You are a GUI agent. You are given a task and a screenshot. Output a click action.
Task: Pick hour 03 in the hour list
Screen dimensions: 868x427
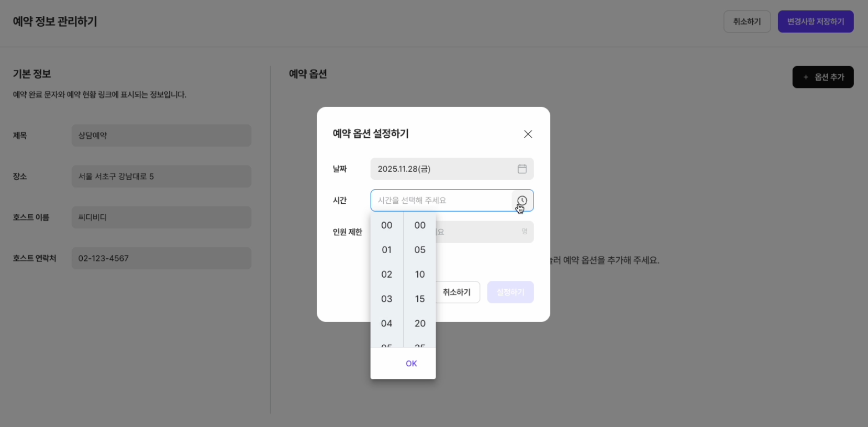pyautogui.click(x=386, y=299)
